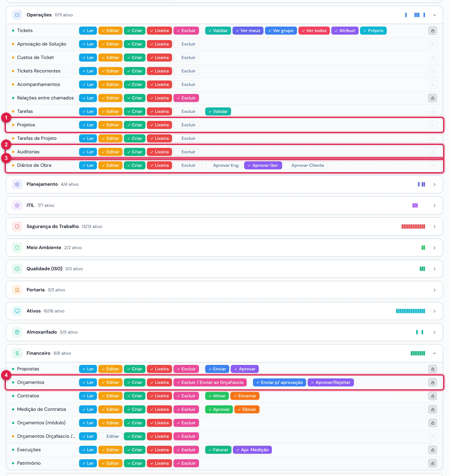This screenshot has width=449, height=476.
Task: Expand the ITIL section chevron
Action: coord(434,205)
